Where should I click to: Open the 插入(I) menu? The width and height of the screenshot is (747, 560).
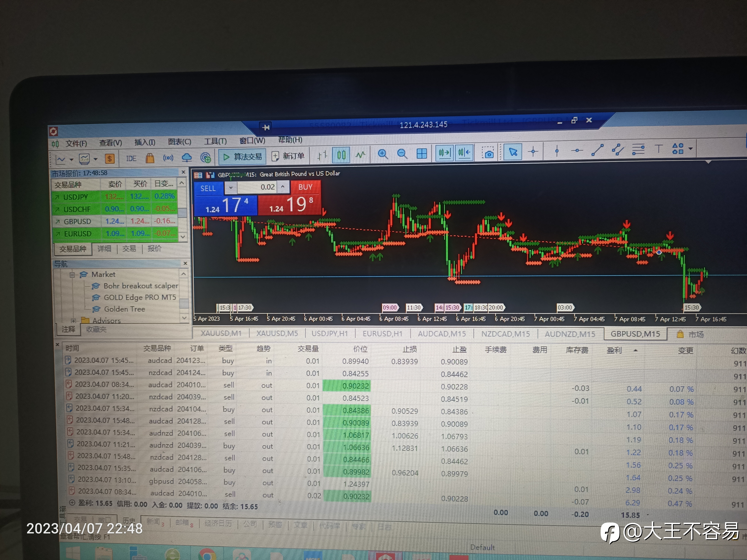tap(145, 142)
